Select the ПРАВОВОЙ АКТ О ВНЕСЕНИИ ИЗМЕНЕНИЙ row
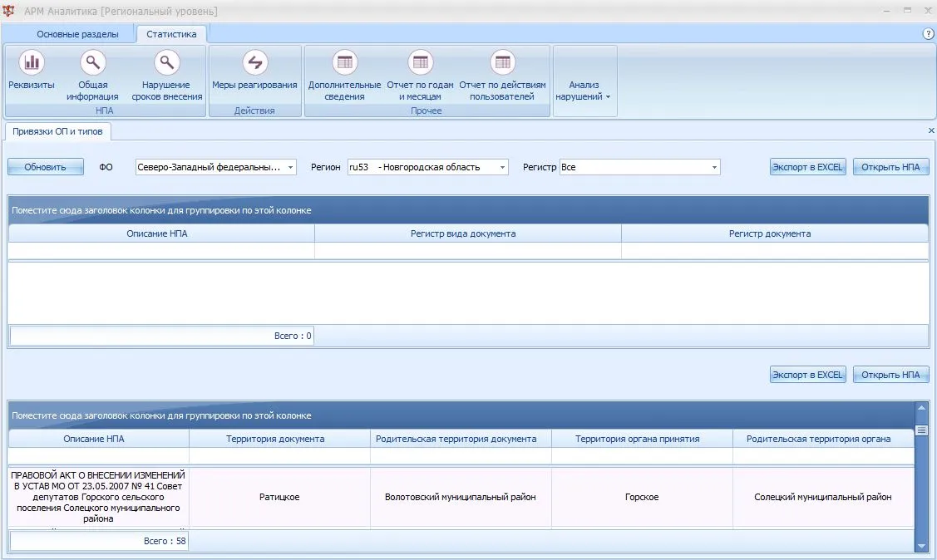 (461, 497)
